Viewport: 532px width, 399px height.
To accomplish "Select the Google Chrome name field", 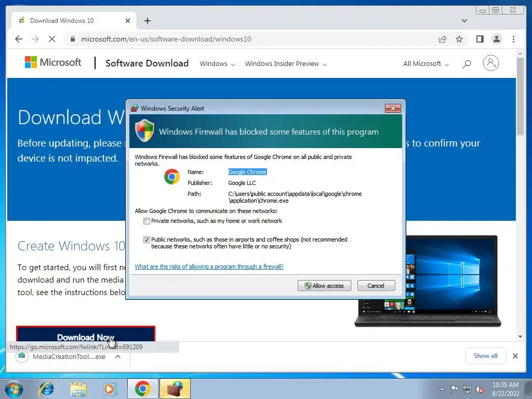I will tap(247, 172).
